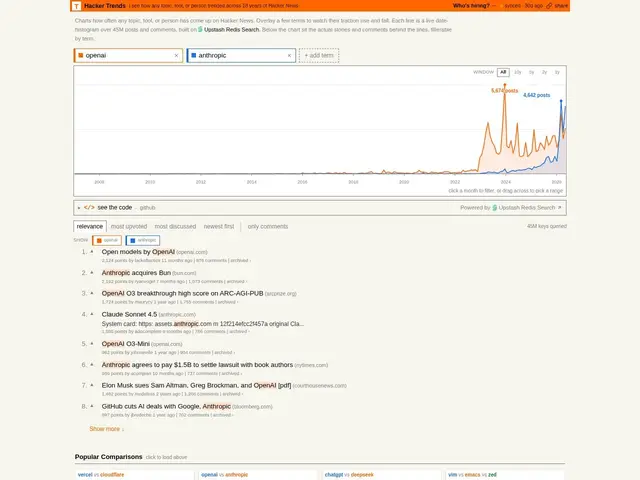Upvote GitHub cuts AI deals story

tap(92, 406)
